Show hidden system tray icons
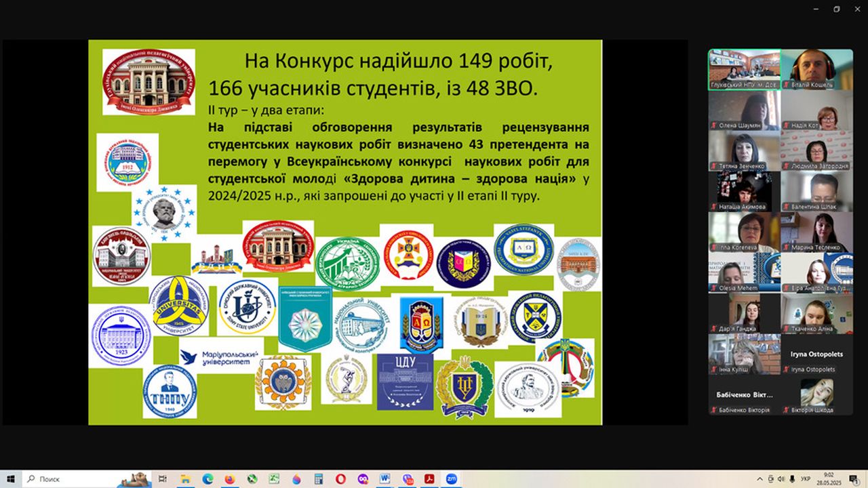Screen dimensions: 868x488 (760, 479)
